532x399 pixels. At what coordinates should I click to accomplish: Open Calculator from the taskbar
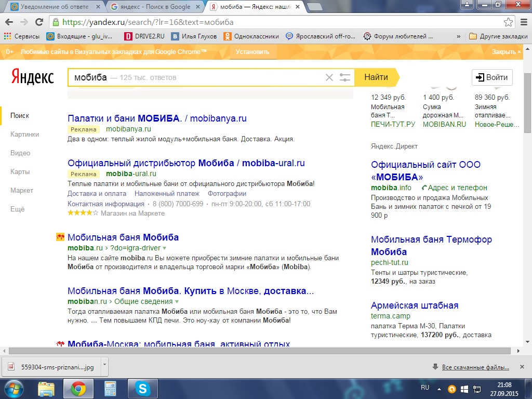110,389
